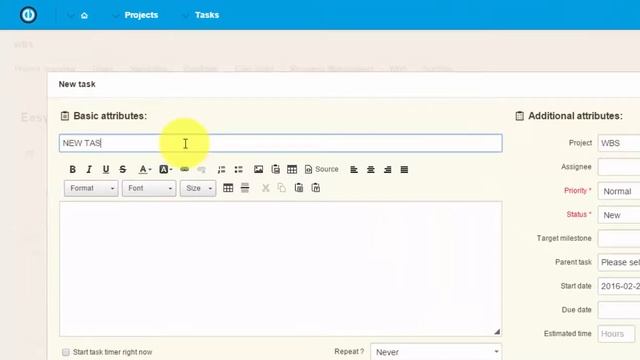Click the New task dialog title
The image size is (640, 360).
click(77, 84)
